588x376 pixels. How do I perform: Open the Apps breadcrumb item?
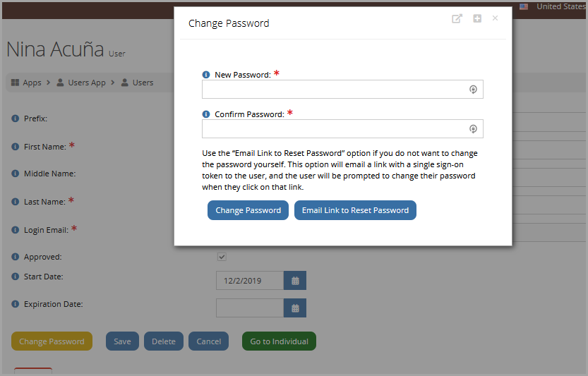26,83
